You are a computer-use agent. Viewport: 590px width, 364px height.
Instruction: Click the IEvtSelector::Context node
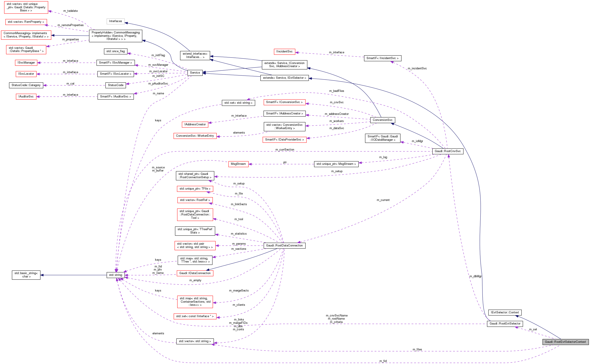pyautogui.click(x=505, y=312)
